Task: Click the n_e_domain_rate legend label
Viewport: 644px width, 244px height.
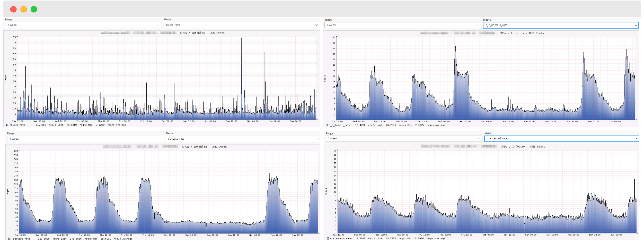Action: pyautogui.click(x=339, y=125)
